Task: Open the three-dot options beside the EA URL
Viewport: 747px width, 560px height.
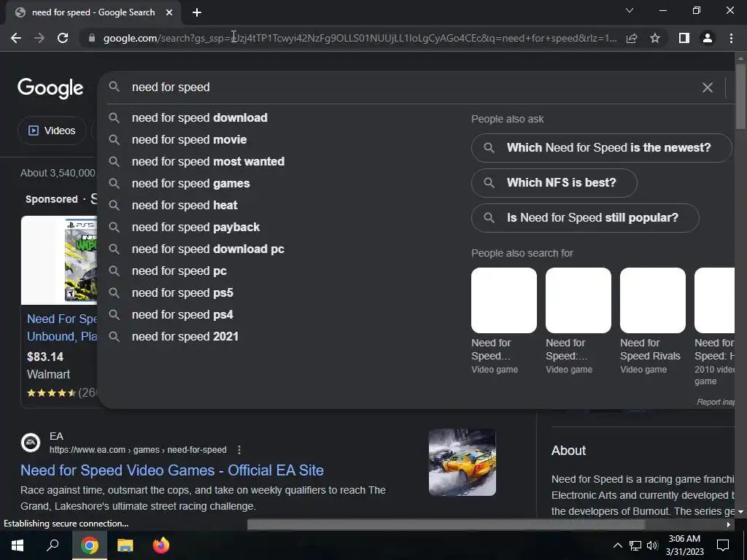Action: (239, 450)
